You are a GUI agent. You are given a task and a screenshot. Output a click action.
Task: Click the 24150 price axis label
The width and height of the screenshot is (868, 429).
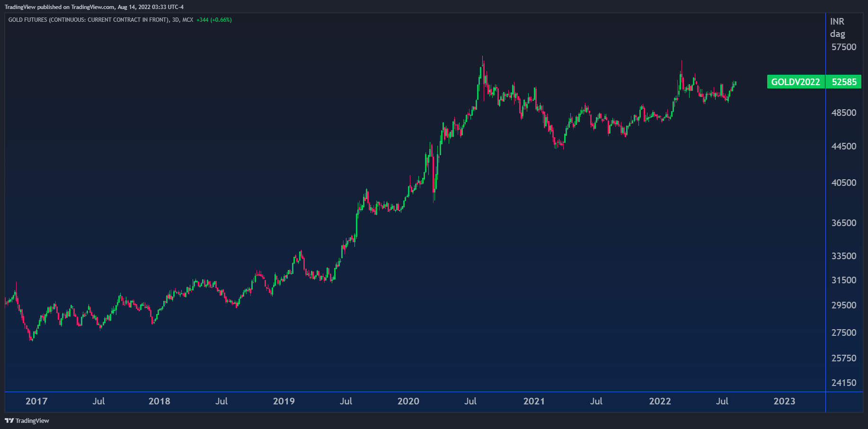click(844, 383)
